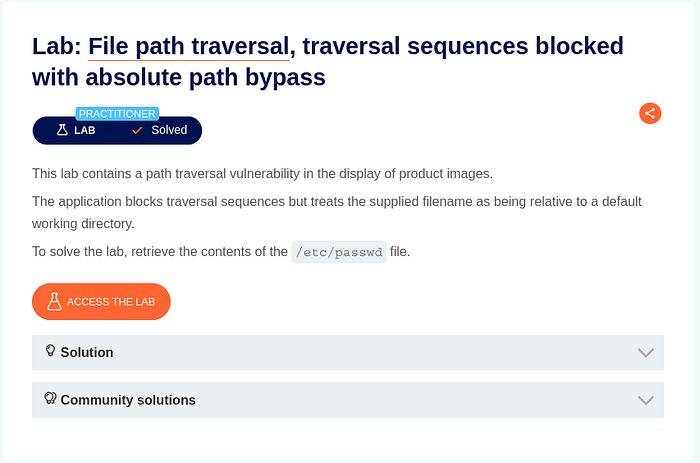
Task: Open the underlined "File path traversal" link
Action: [189, 46]
